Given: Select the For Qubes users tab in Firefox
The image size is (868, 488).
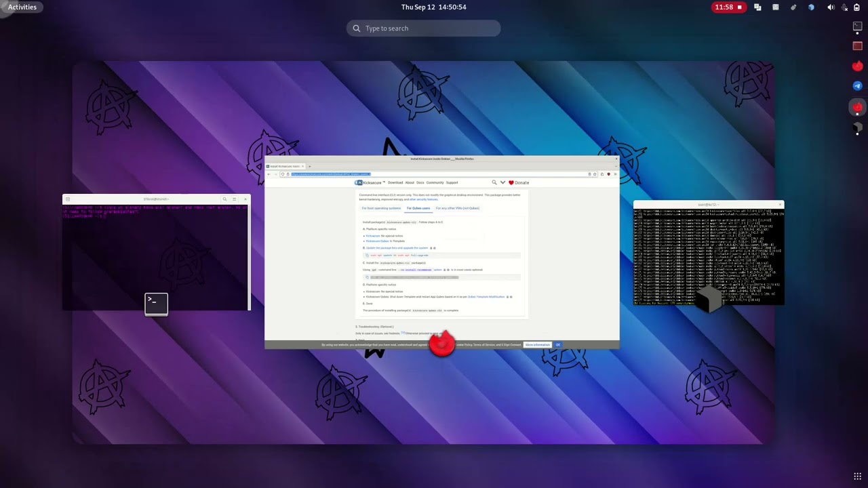Looking at the screenshot, I should (x=418, y=208).
